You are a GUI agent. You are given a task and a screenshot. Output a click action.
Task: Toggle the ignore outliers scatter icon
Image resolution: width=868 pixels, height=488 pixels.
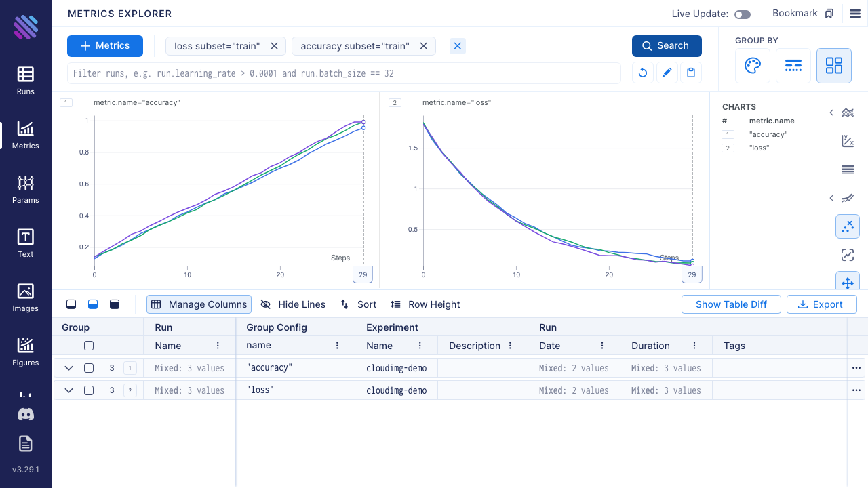point(848,226)
